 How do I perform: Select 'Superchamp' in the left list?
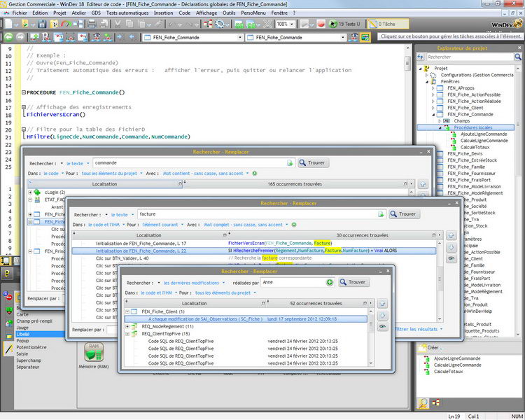pyautogui.click(x=29, y=360)
